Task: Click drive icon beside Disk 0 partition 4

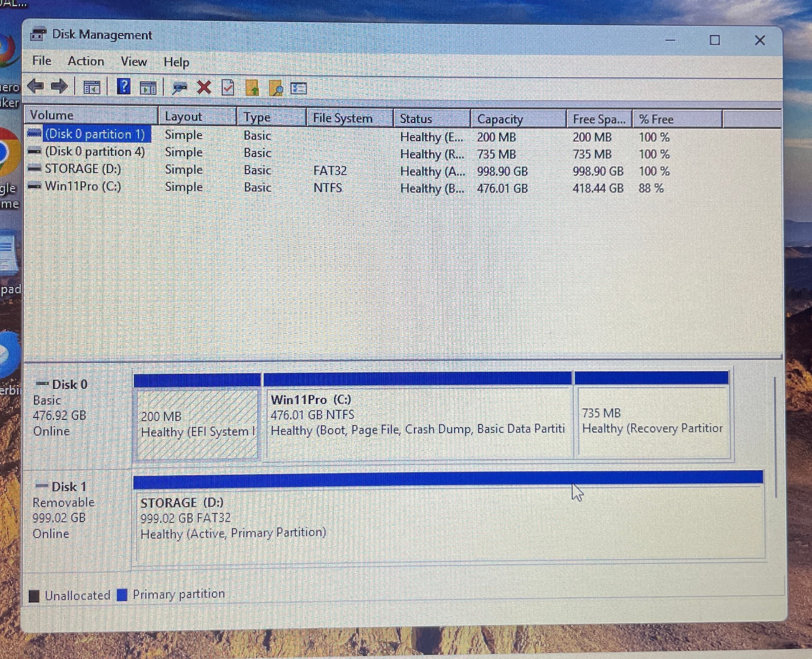Action: click(34, 151)
